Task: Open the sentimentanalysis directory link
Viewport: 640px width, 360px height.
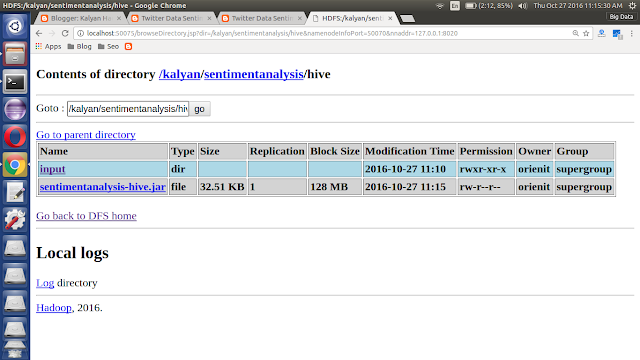Action: click(253, 74)
